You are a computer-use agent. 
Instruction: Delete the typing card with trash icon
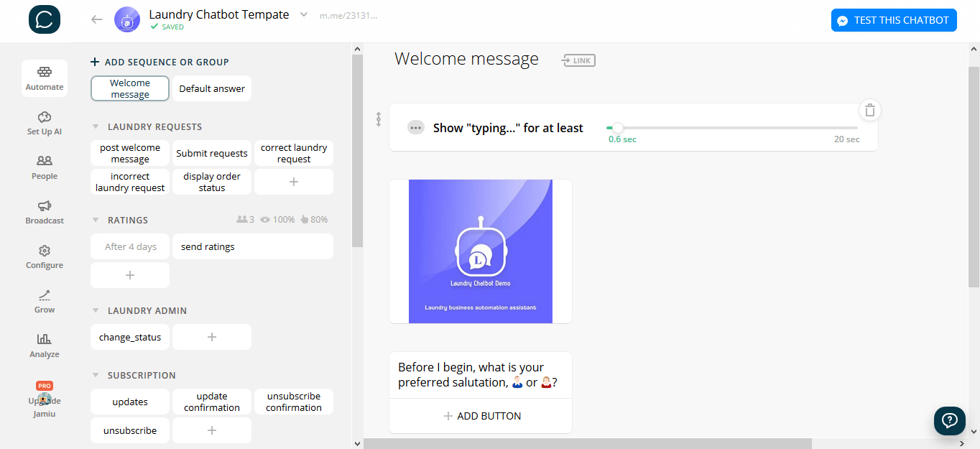[x=870, y=110]
